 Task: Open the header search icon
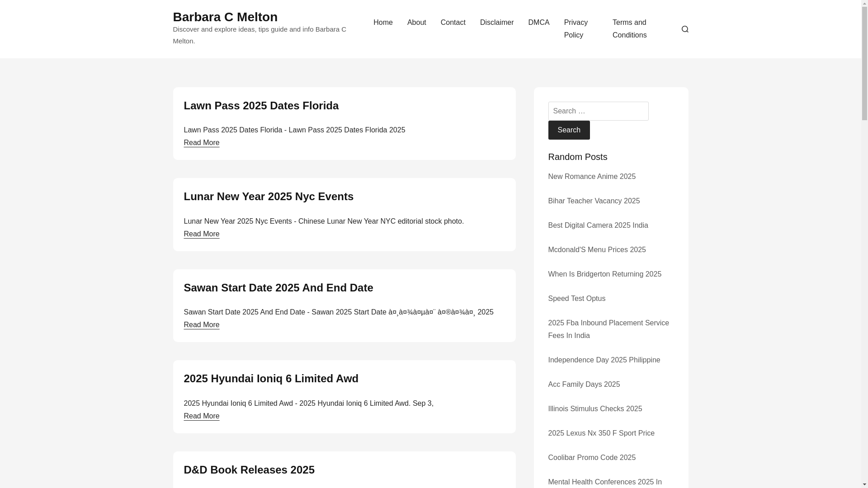[x=685, y=29]
